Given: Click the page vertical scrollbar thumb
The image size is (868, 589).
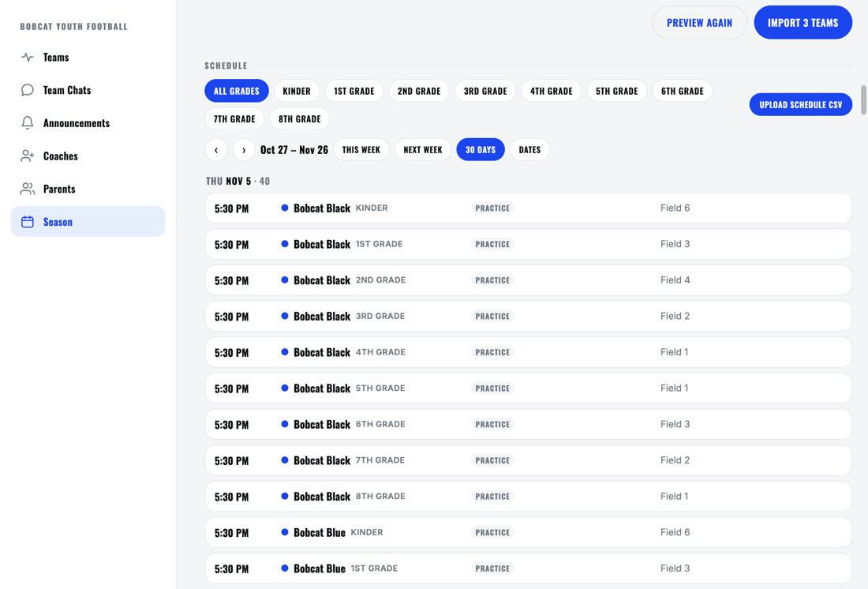Looking at the screenshot, I should tap(863, 99).
